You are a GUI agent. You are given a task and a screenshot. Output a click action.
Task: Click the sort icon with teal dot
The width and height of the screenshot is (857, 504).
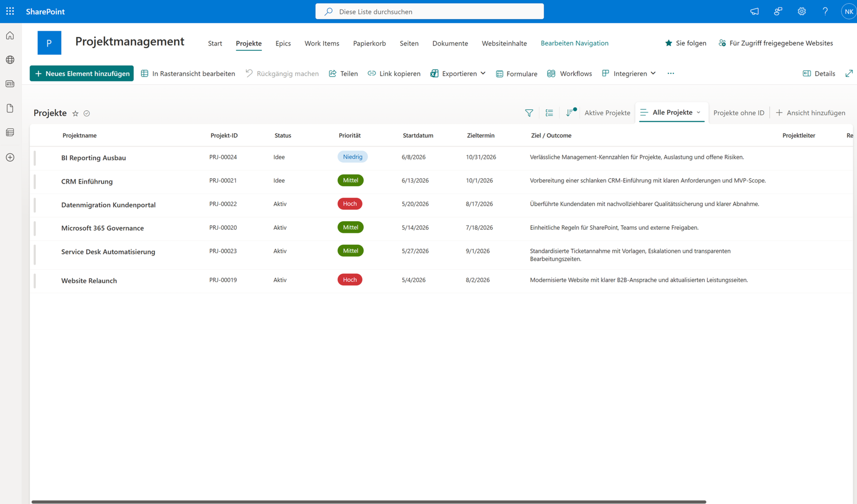571,112
